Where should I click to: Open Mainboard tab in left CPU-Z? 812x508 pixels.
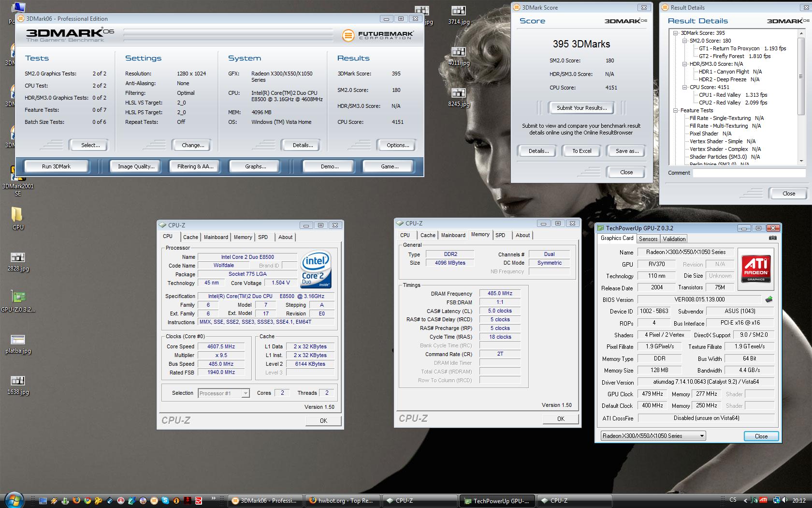216,237
